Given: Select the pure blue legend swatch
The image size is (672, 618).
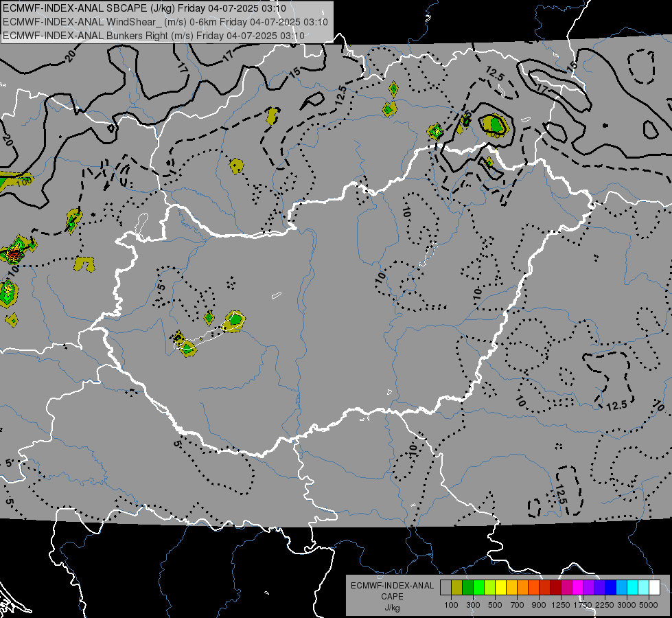Looking at the screenshot, I should [611, 588].
